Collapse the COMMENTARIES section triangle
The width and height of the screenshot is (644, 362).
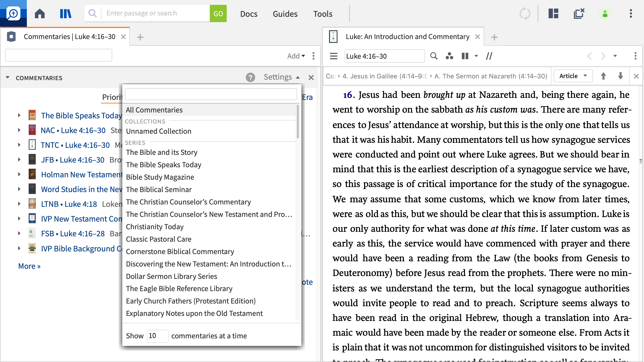pyautogui.click(x=8, y=77)
